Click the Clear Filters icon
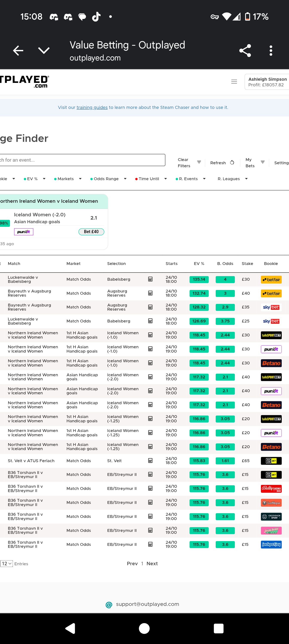Screen dimensions: 289x644 point(199,163)
